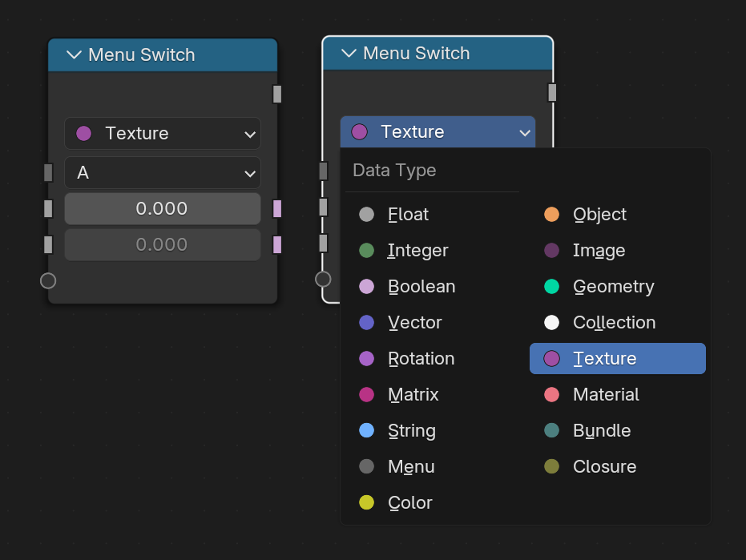This screenshot has width=746, height=560.
Task: Click the Data Type header label
Action: [394, 171]
